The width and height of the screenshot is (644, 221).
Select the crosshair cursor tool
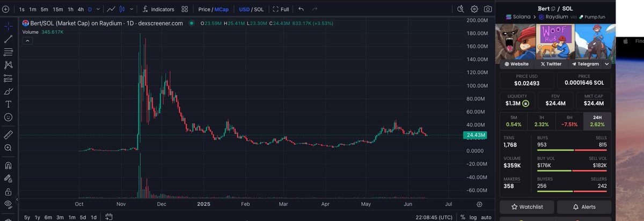click(x=8, y=26)
